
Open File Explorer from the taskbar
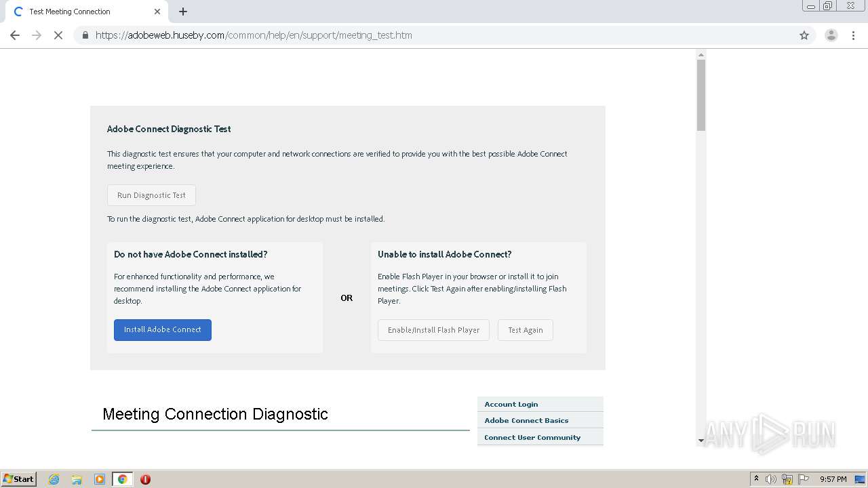click(x=77, y=479)
